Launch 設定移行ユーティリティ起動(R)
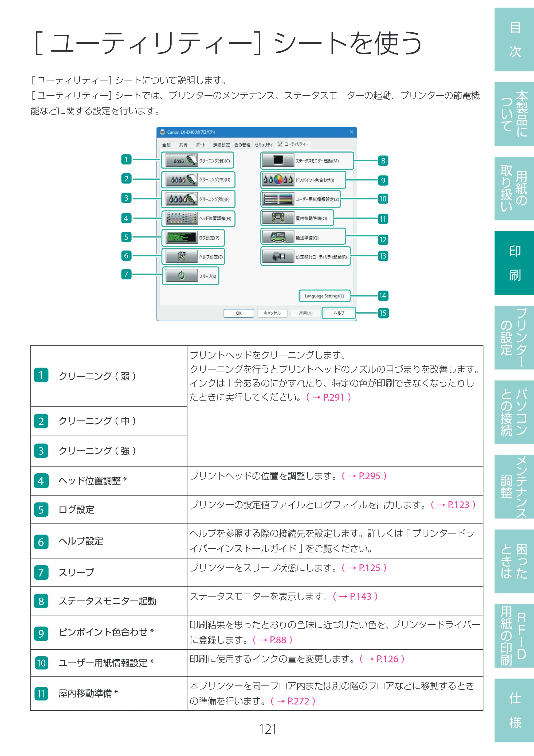 pyautogui.click(x=278, y=256)
